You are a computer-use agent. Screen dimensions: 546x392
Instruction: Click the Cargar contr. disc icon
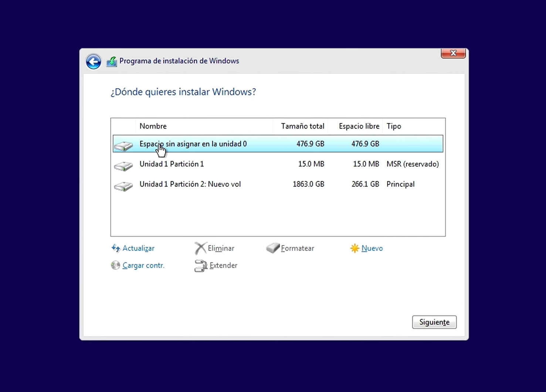(x=115, y=265)
